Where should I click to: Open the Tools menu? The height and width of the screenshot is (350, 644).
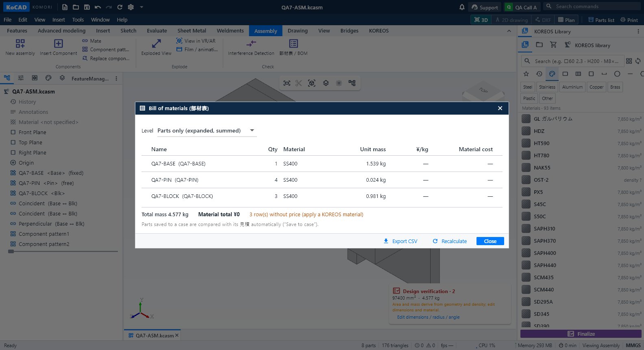click(78, 20)
